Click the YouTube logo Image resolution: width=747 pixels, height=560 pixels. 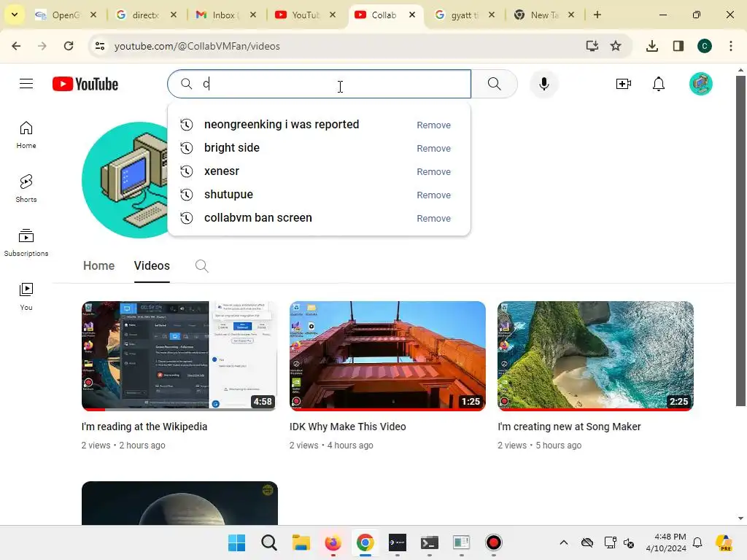coord(85,84)
